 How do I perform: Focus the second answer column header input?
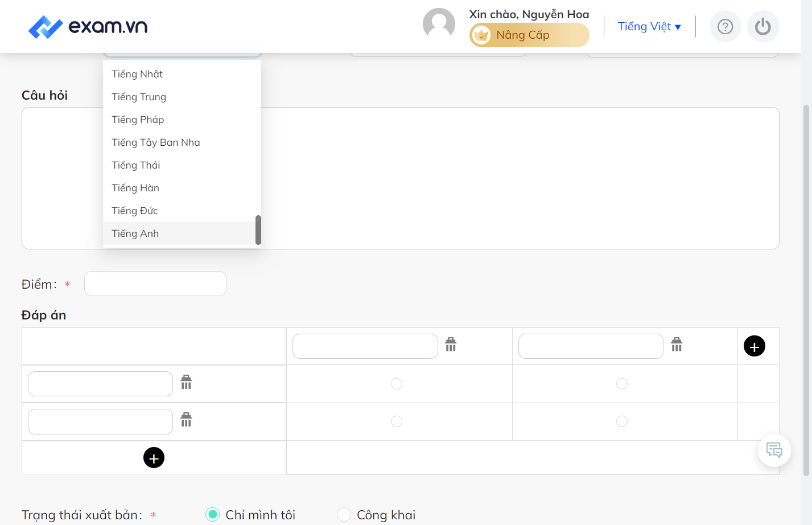click(591, 346)
